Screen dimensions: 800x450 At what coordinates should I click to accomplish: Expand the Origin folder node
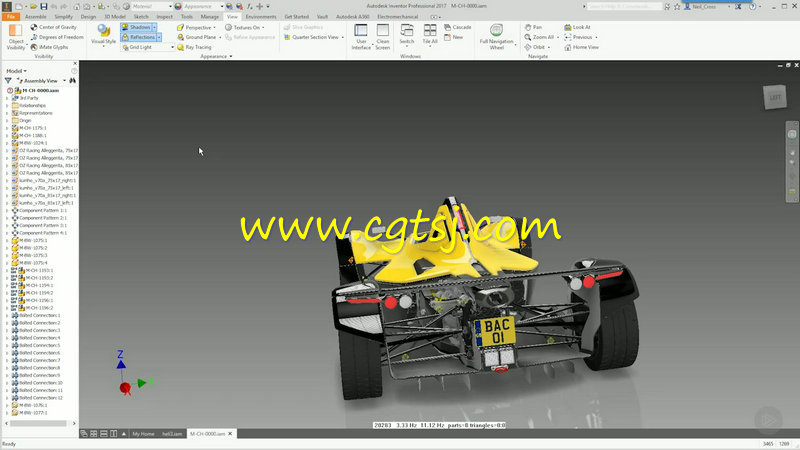[7, 120]
